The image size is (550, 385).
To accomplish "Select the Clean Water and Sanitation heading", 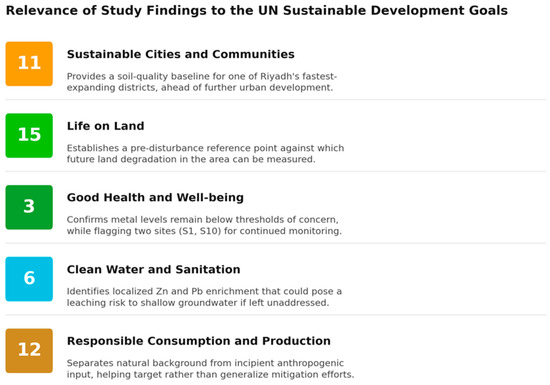I will pyautogui.click(x=154, y=269).
